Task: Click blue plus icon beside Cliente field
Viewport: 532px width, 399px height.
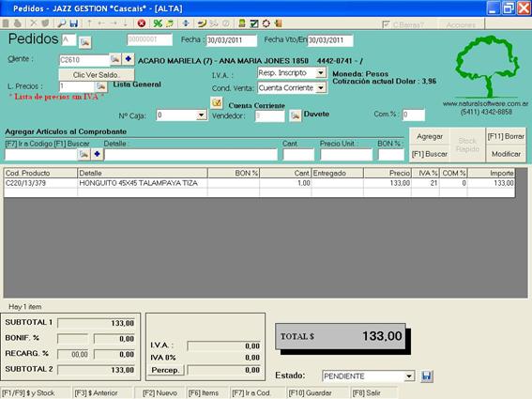Action: coord(129,59)
